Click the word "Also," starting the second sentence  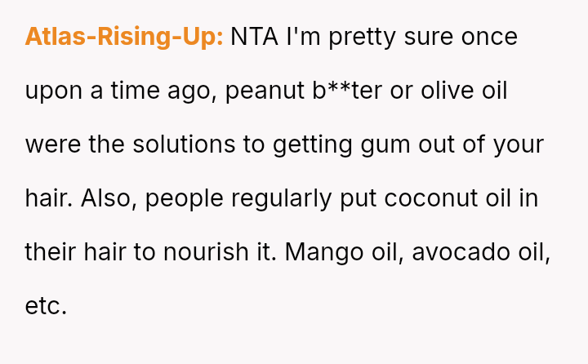109,198
